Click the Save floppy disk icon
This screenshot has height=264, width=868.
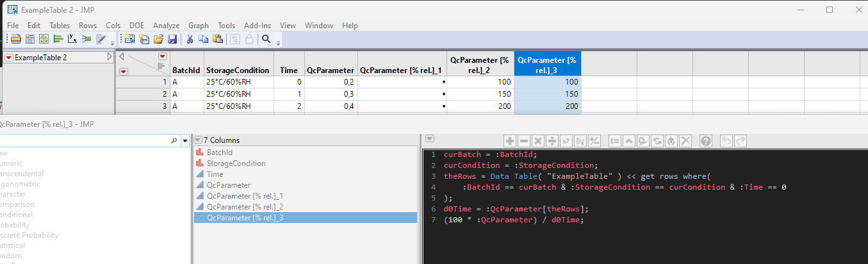[x=172, y=39]
